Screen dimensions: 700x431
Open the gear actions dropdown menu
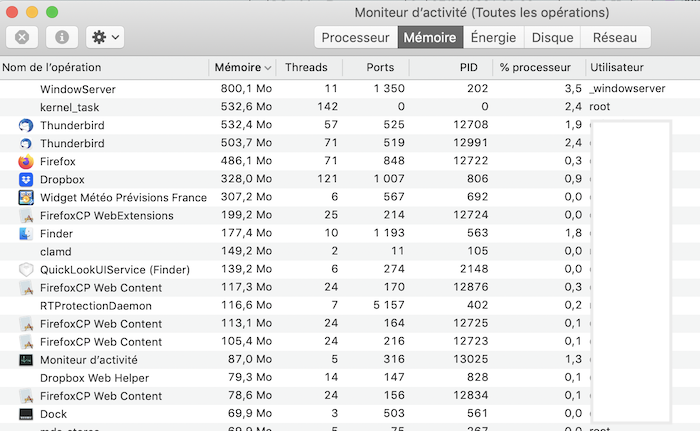(x=105, y=37)
